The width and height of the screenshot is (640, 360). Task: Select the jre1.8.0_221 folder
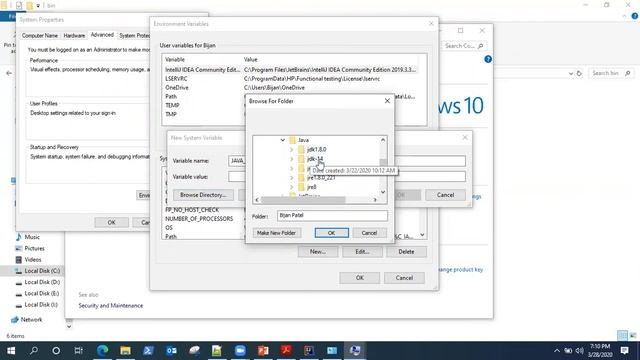coord(321,178)
